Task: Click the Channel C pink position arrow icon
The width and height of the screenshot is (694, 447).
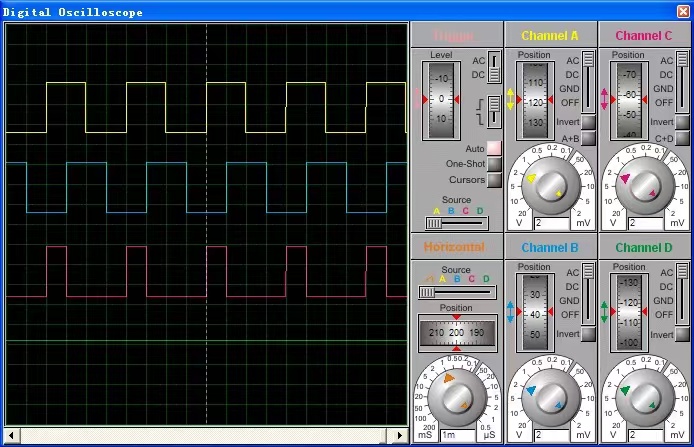Action: tap(605, 99)
